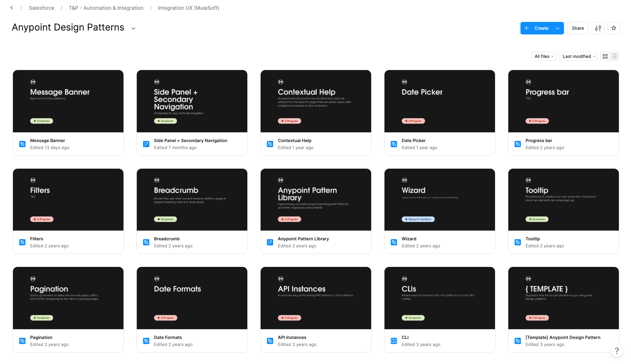This screenshot has width=631, height=364.
Task: Open the Wizard thumbnail
Action: pos(440,200)
